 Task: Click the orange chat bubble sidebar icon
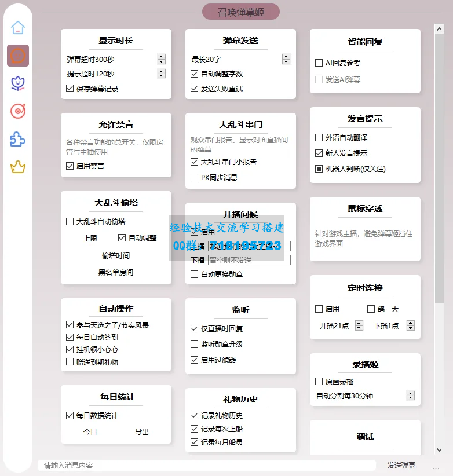point(18,56)
